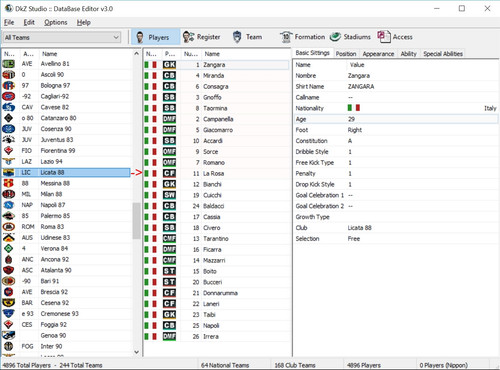Switch to the Appearance tab
Screen dimensions: 500x370
tap(378, 54)
